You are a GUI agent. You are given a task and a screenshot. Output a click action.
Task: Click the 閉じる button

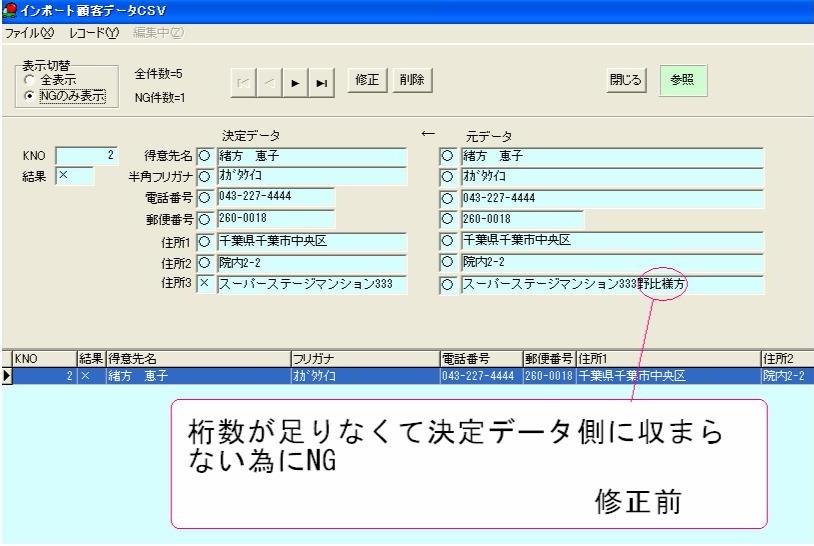(x=627, y=82)
